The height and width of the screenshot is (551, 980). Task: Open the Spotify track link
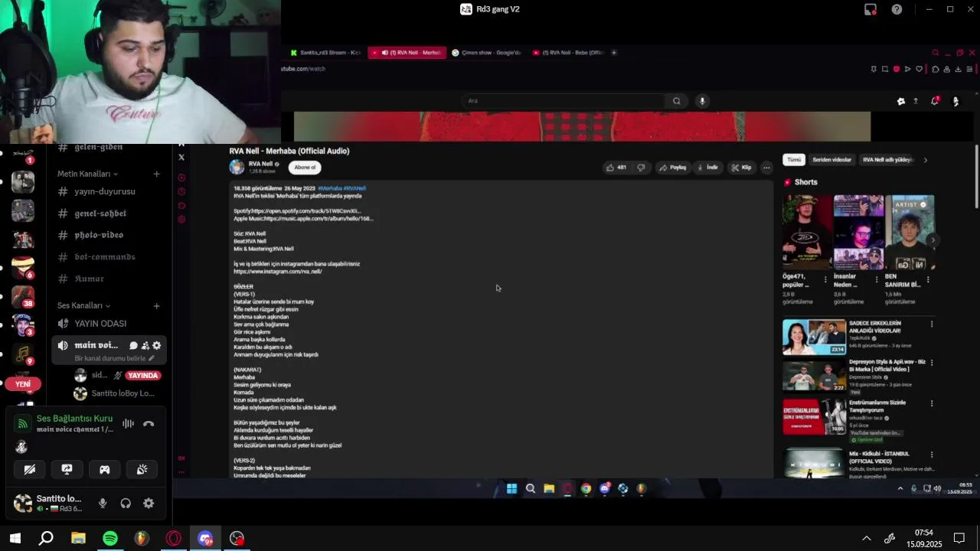[307, 211]
